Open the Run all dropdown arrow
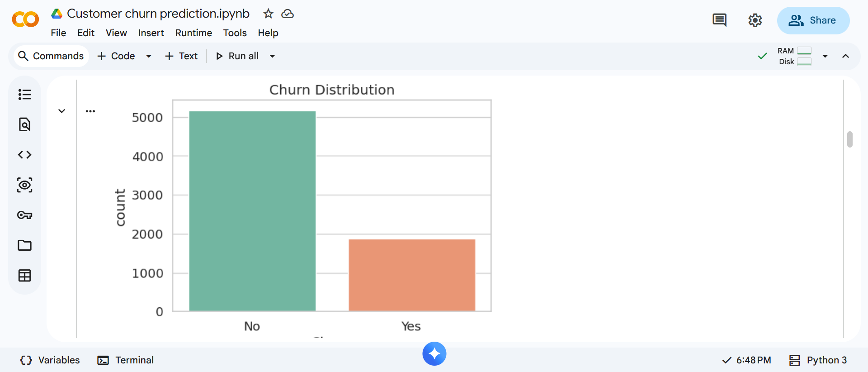This screenshot has height=372, width=868. coord(272,56)
